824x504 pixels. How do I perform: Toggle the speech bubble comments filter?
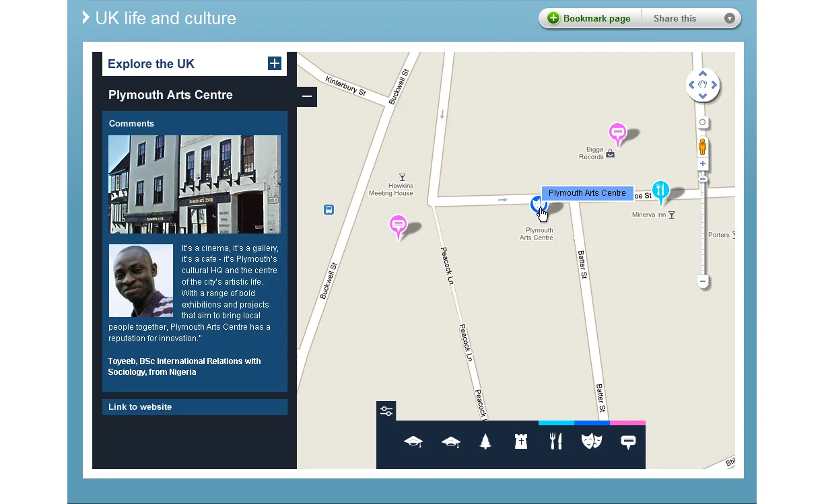[x=628, y=442]
